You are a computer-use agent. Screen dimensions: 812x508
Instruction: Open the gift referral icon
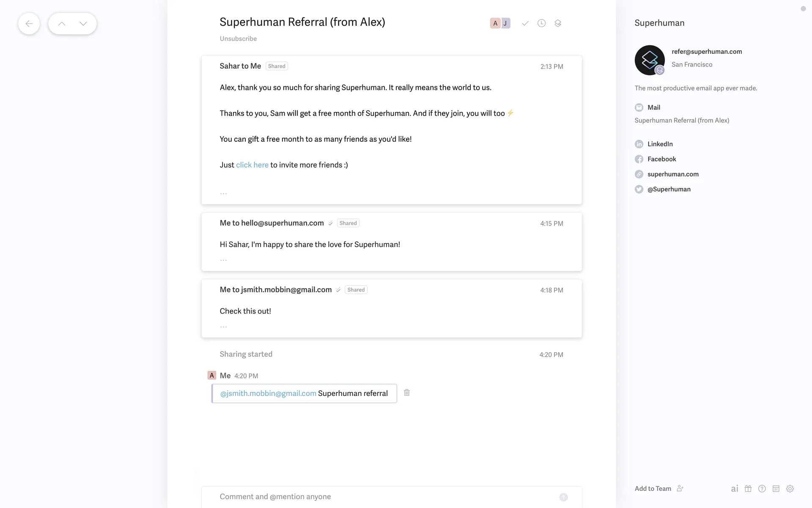point(748,489)
